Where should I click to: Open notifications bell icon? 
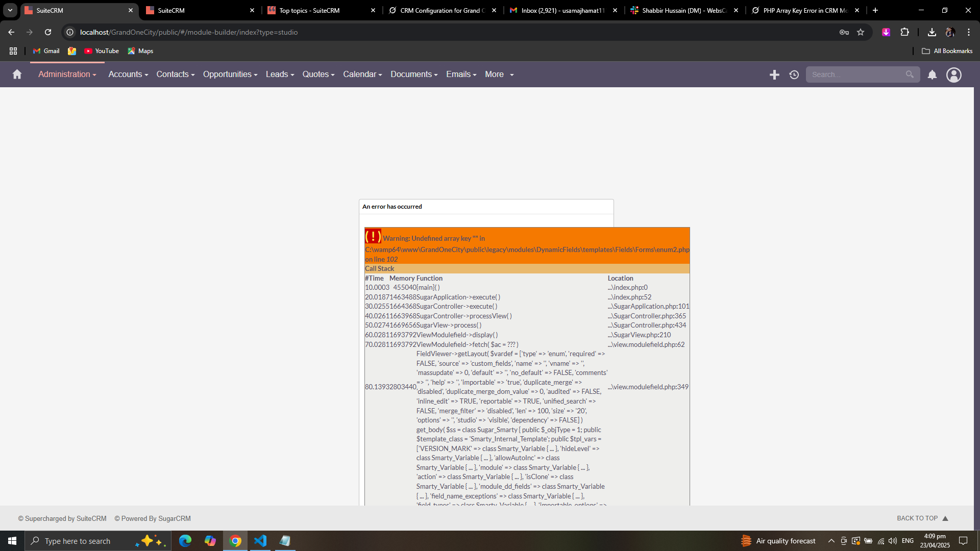click(x=932, y=74)
